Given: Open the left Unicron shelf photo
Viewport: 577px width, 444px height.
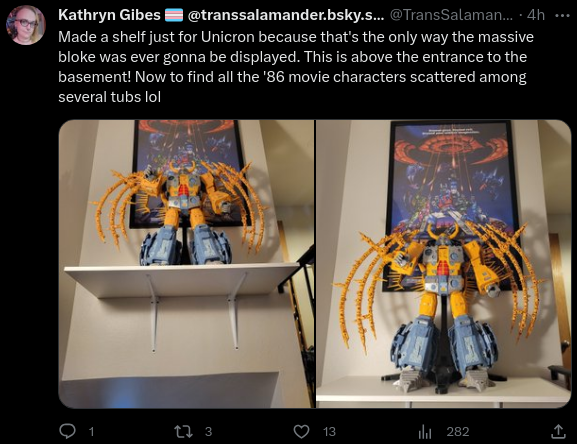Looking at the screenshot, I should [187, 264].
